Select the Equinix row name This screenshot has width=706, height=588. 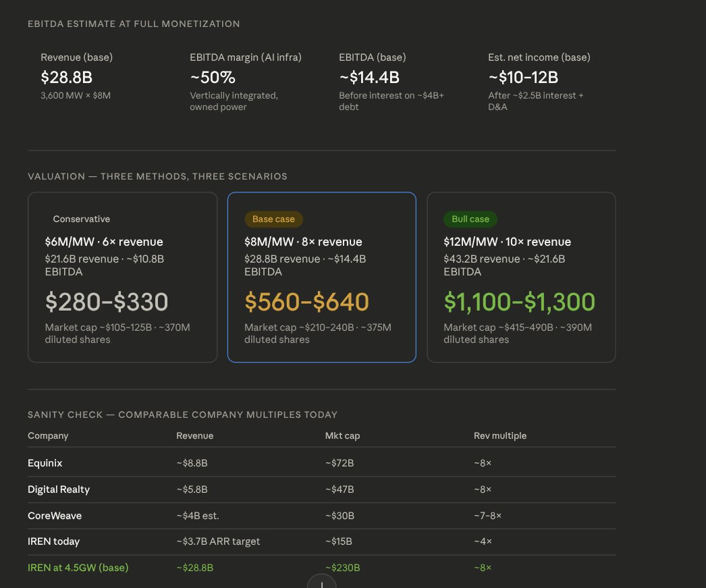(45, 463)
